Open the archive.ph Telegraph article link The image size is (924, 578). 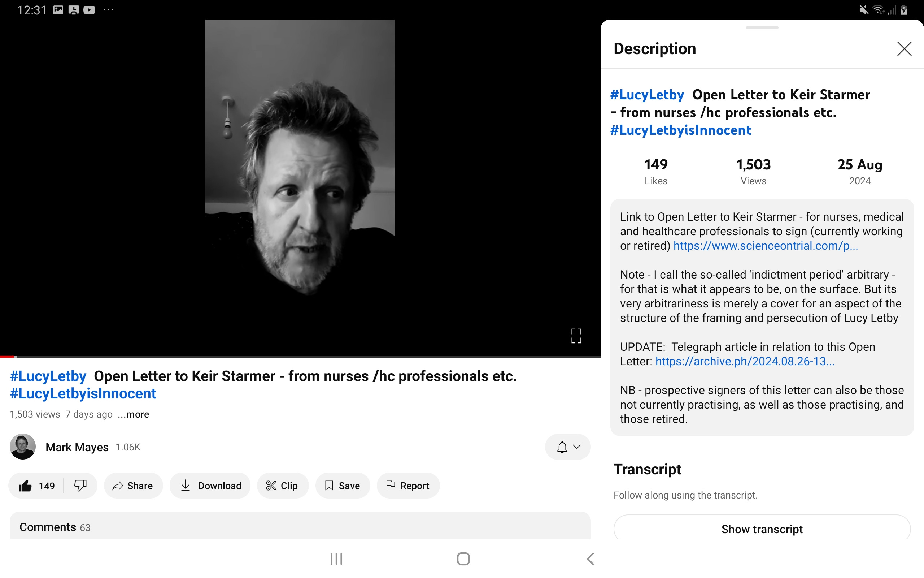pyautogui.click(x=745, y=361)
